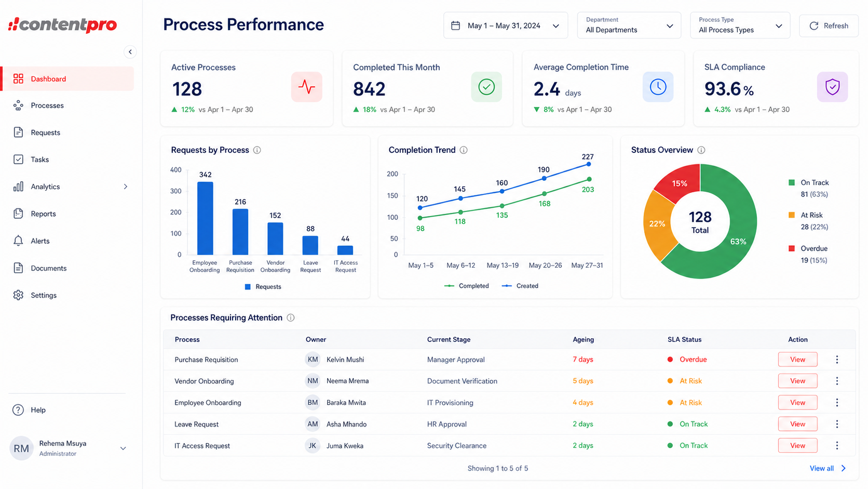
Task: Click the Help question mark icon
Action: tap(18, 410)
